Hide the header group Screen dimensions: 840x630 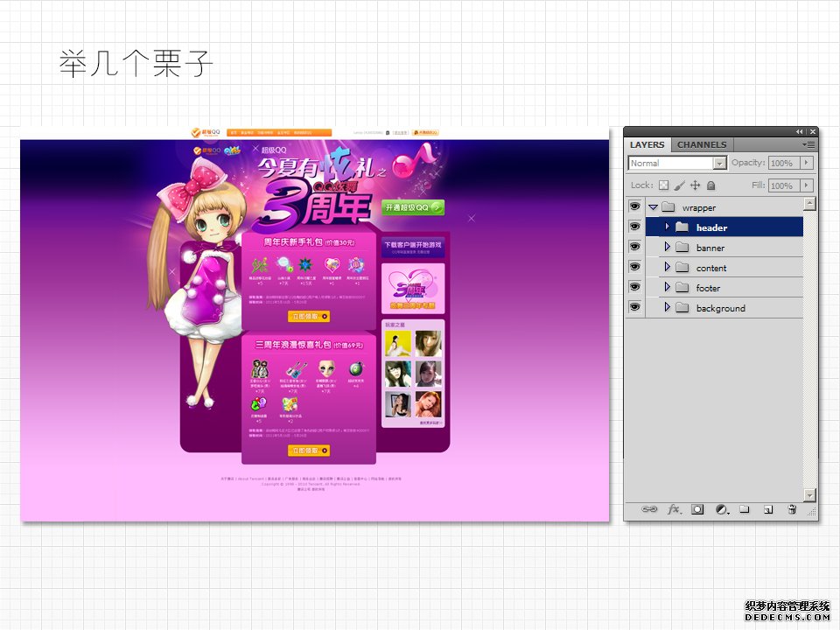635,227
